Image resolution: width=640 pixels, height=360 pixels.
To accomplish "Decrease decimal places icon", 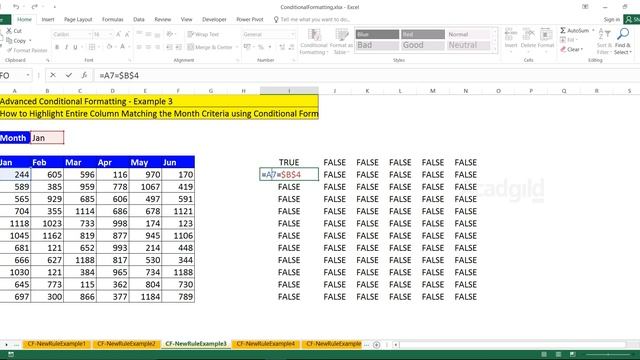I will [x=291, y=47].
